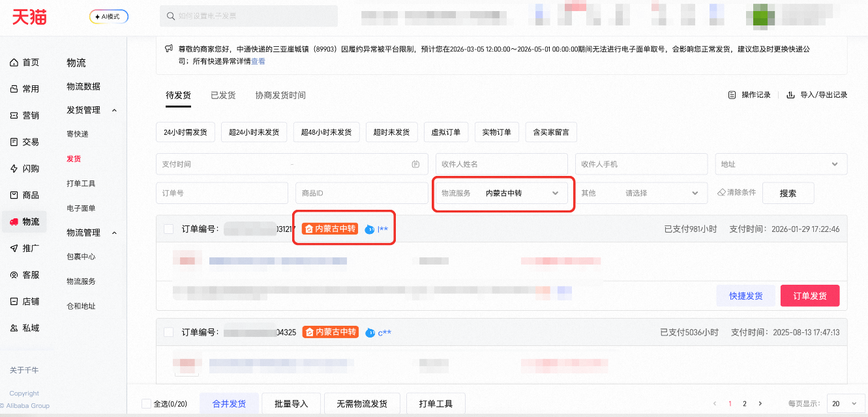Filter by 超时未发货
868x417 pixels.
point(391,132)
